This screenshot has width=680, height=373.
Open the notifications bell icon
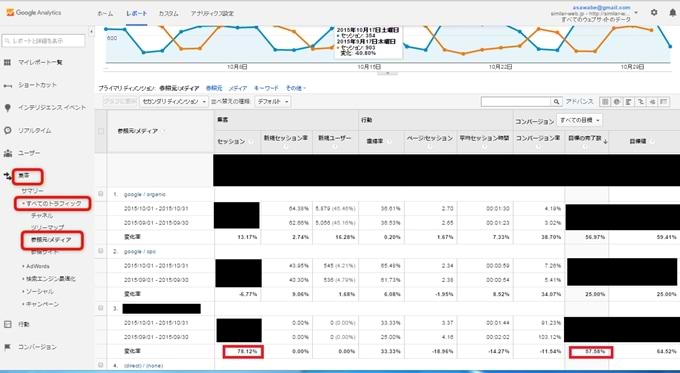[673, 13]
